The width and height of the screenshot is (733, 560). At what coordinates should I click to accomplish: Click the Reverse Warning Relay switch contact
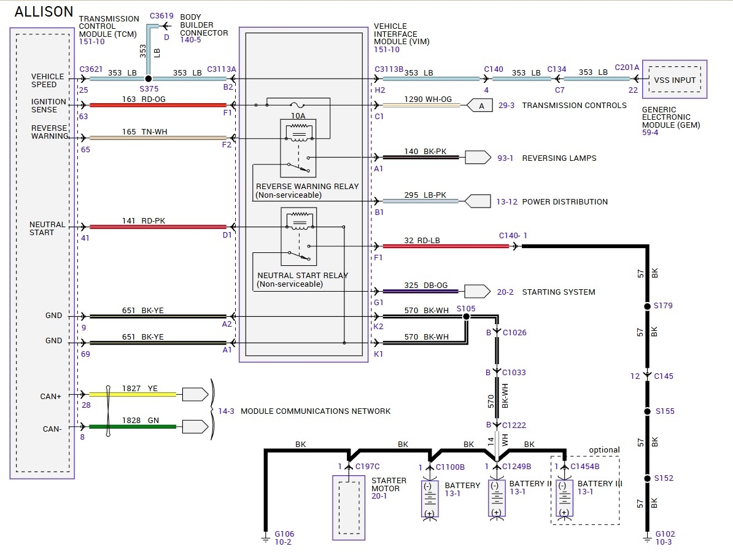tap(299, 163)
